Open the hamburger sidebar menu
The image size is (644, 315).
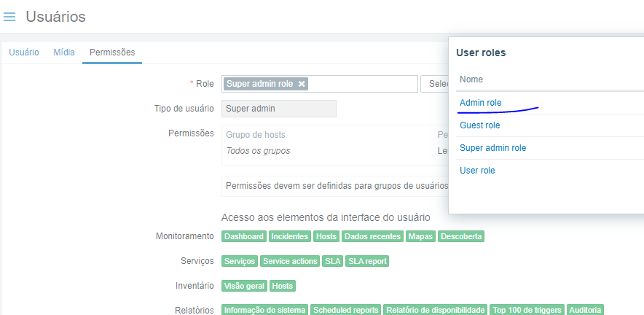(9, 17)
